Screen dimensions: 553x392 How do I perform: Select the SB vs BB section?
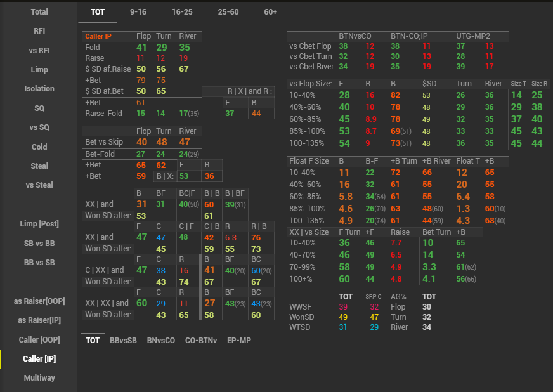(x=39, y=244)
